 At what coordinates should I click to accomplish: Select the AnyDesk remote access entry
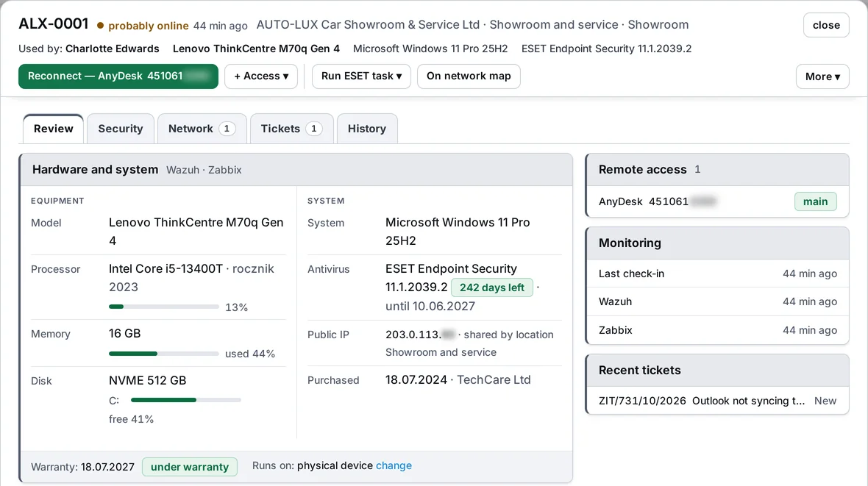(x=717, y=201)
